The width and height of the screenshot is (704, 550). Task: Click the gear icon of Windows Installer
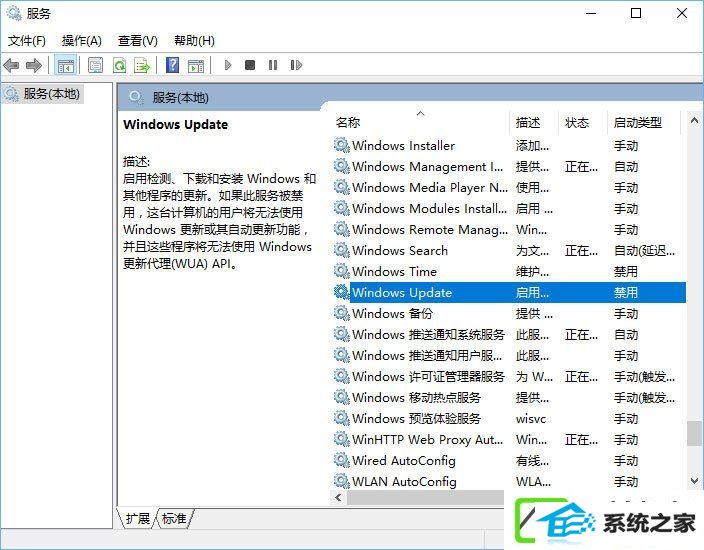coord(342,145)
